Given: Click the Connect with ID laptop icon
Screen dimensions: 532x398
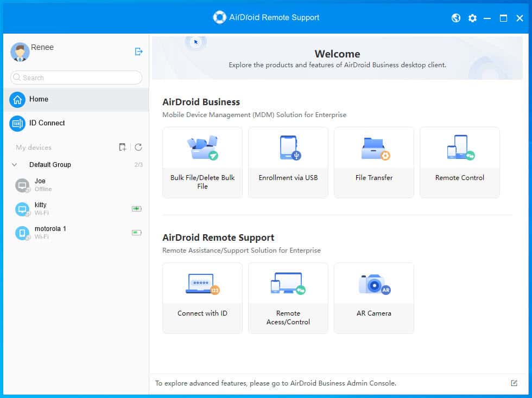Looking at the screenshot, I should [x=202, y=284].
